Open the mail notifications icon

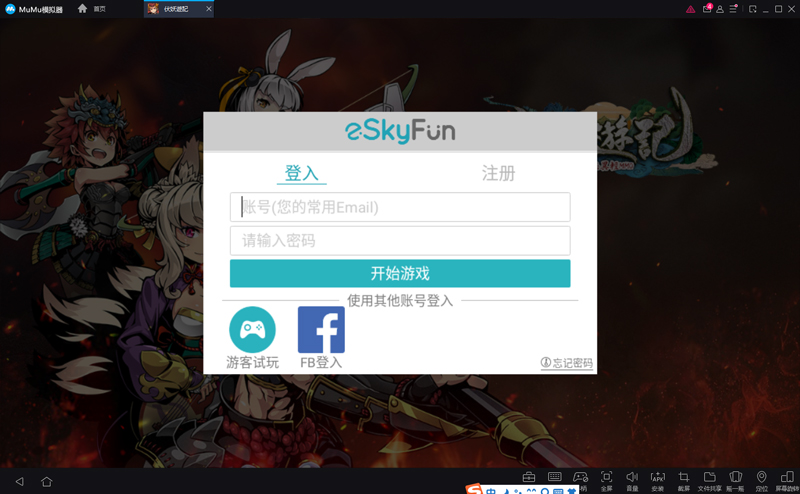coord(707,9)
